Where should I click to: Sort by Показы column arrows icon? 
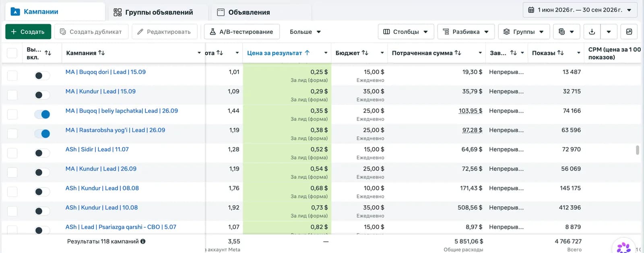561,53
